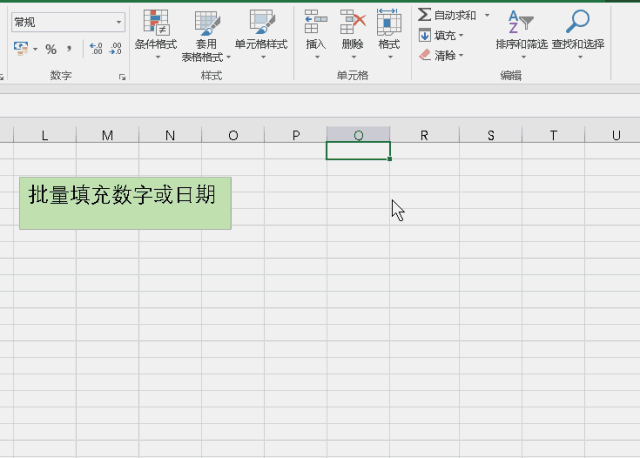This screenshot has width=640, height=458.
Task: Click the green text box 批量填充数字或日期
Action: pyautogui.click(x=125, y=202)
